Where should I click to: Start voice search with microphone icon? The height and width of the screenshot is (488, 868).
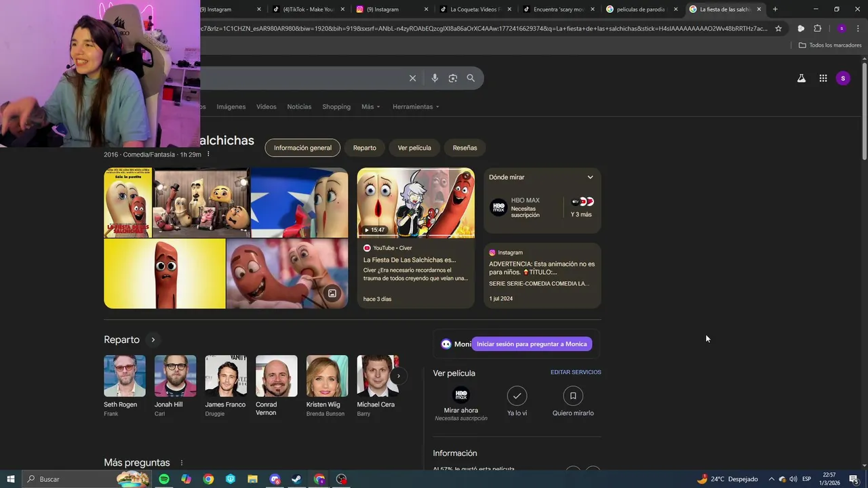[435, 78]
